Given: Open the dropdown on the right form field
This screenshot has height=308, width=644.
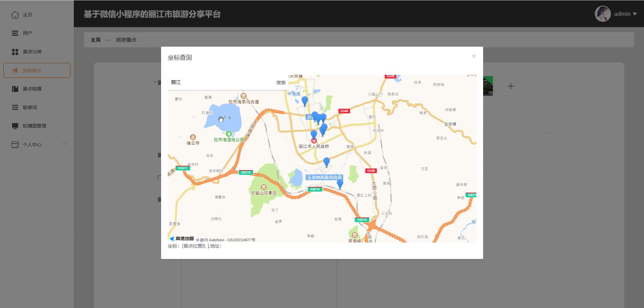Looking at the screenshot, I should click(x=547, y=133).
